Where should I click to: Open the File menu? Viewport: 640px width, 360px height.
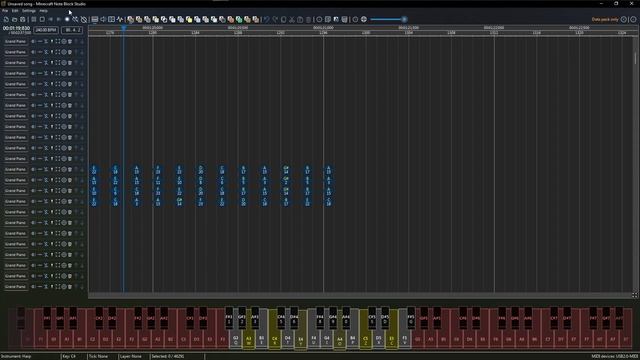coord(5,11)
